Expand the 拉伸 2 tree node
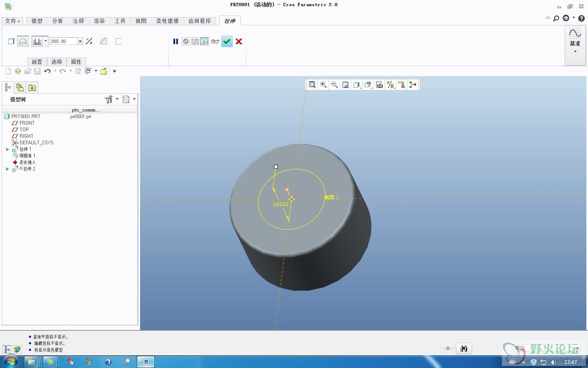This screenshot has width=588, height=368. [7, 169]
